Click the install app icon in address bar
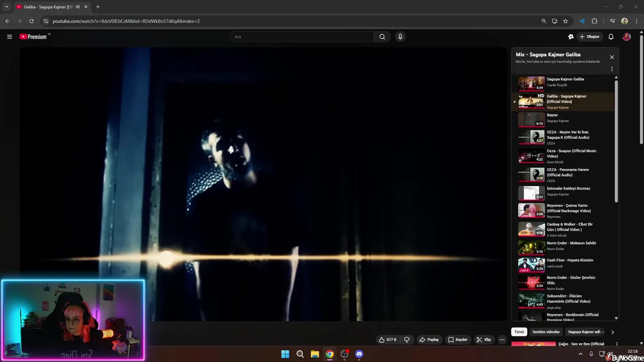Screen dimensions: 644x362 [x=554, y=21]
